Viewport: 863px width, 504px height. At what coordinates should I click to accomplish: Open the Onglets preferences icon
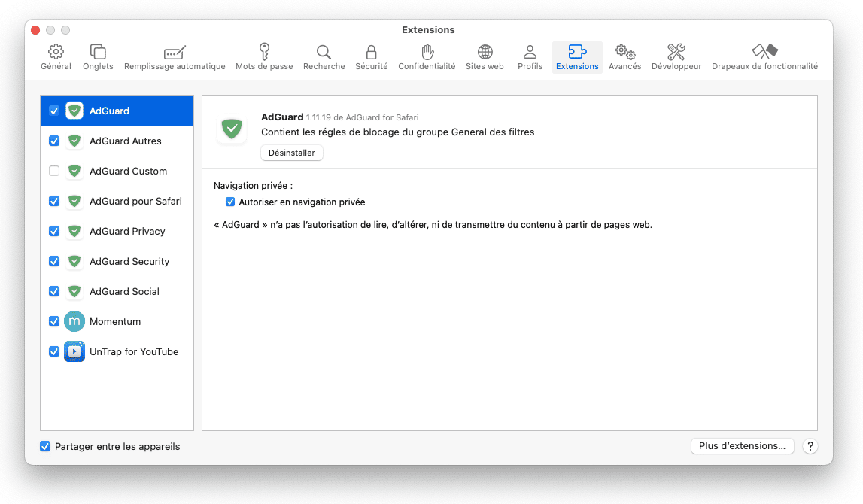tap(98, 52)
